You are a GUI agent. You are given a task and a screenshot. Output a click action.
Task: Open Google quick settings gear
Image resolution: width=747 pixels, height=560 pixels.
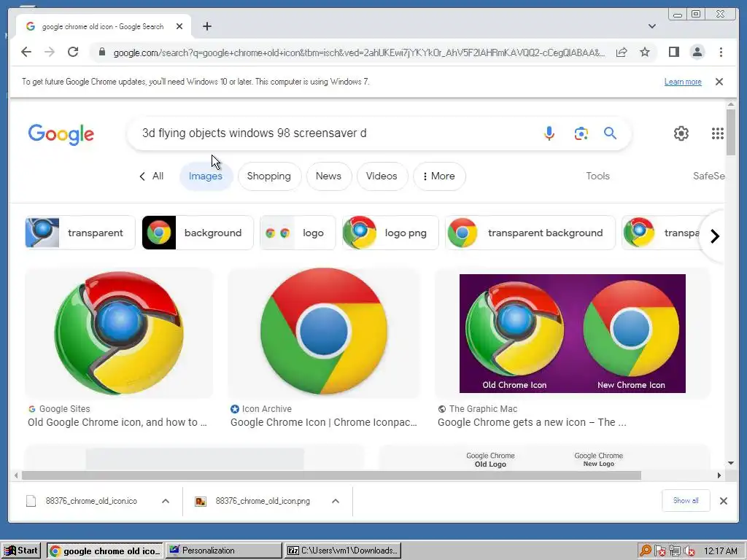point(681,133)
